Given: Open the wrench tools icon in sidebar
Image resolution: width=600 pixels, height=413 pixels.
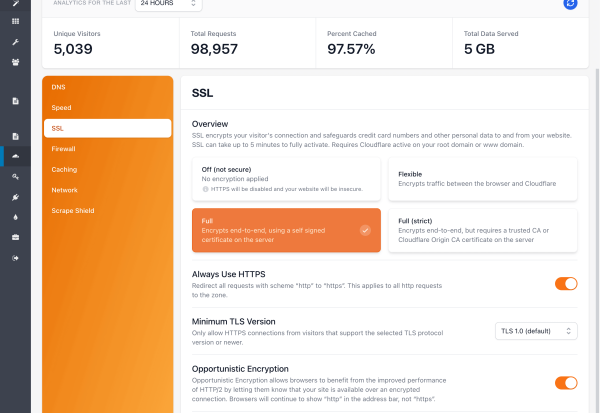Looking at the screenshot, I should 15,42.
